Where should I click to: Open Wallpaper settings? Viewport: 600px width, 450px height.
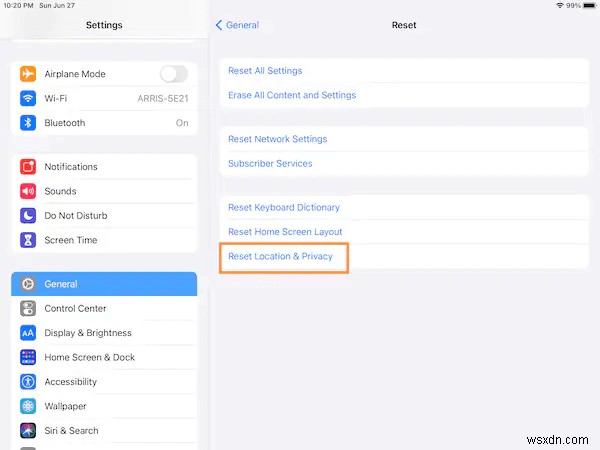coord(104,406)
